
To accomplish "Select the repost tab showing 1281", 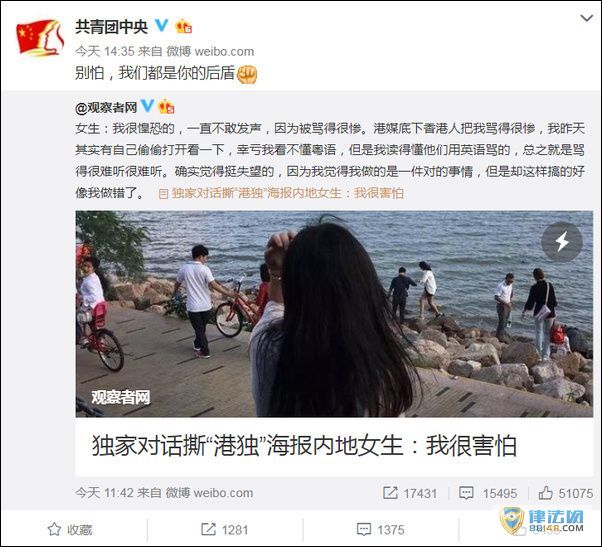I will click(225, 530).
